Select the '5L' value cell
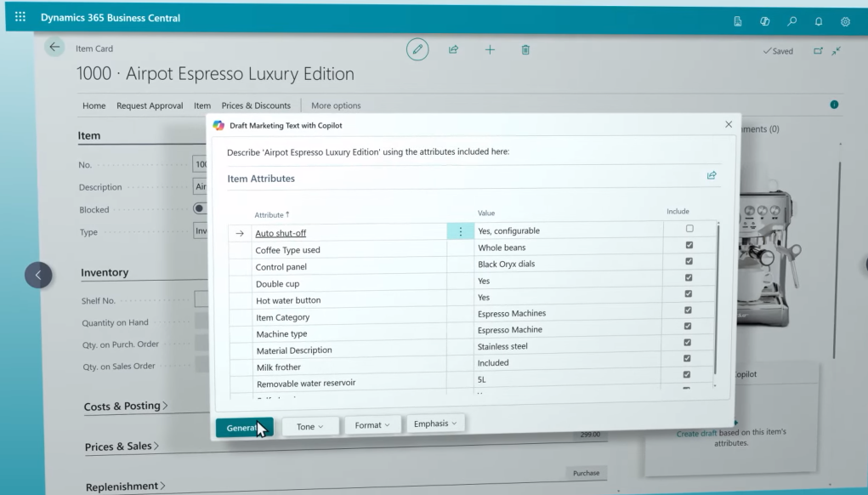The height and width of the screenshot is (495, 868). click(x=567, y=379)
